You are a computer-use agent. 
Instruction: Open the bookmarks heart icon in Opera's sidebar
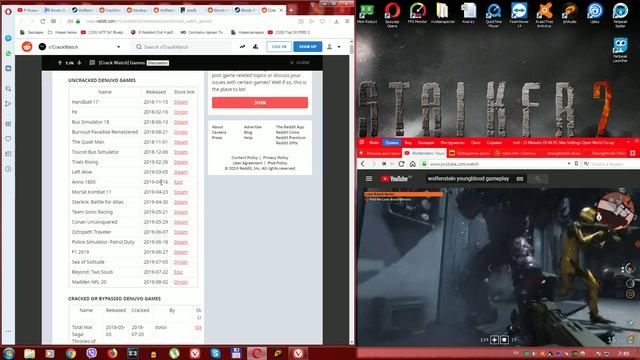pyautogui.click(x=8, y=139)
